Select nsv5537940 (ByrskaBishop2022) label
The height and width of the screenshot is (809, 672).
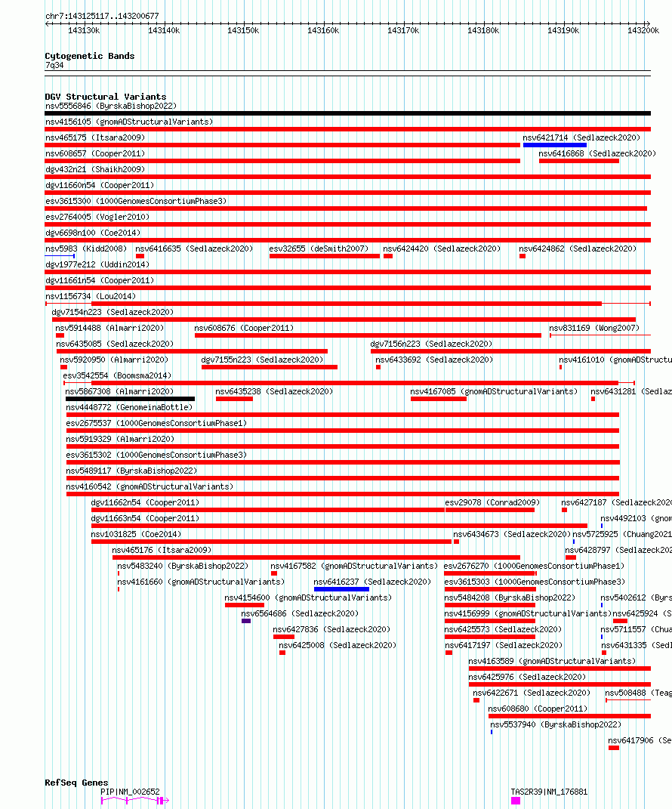pos(556,725)
